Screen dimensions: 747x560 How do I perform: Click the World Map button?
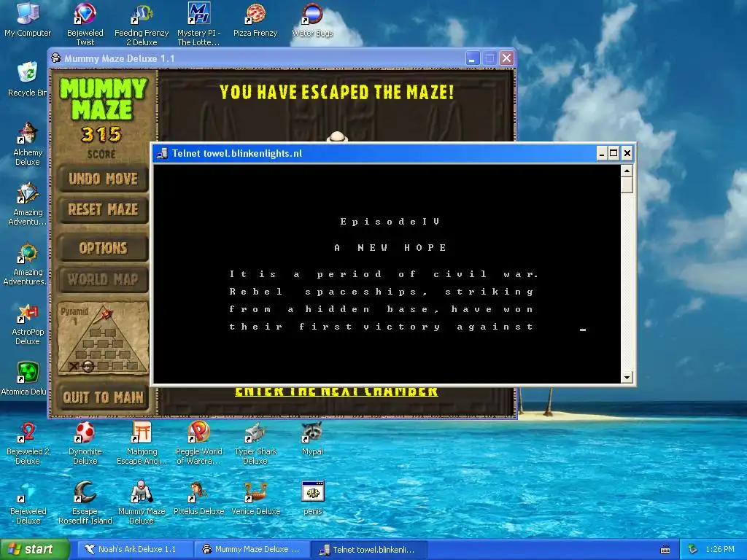coord(103,279)
